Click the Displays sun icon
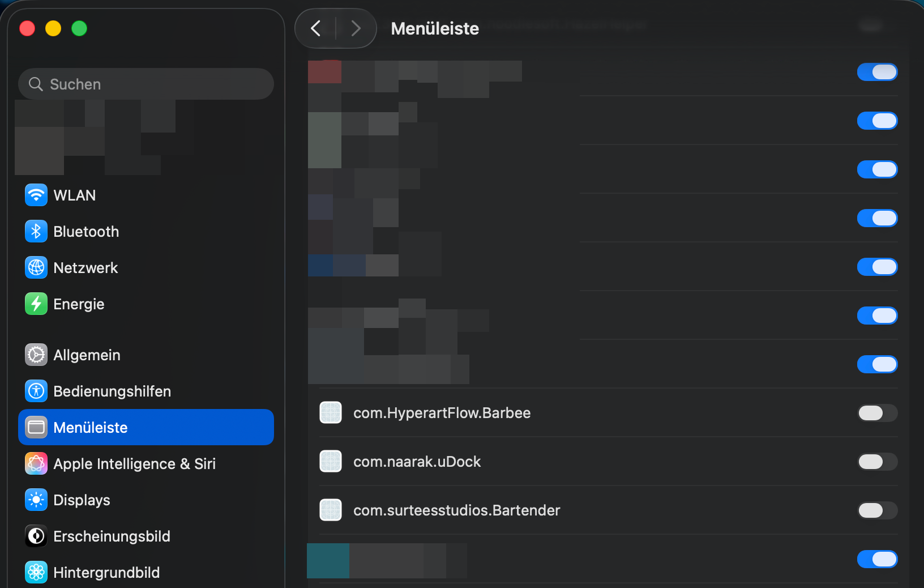 coord(36,500)
